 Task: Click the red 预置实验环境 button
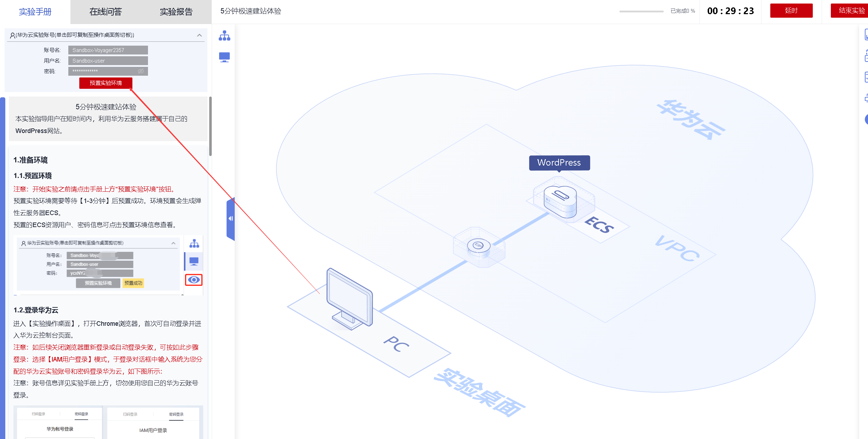point(105,83)
